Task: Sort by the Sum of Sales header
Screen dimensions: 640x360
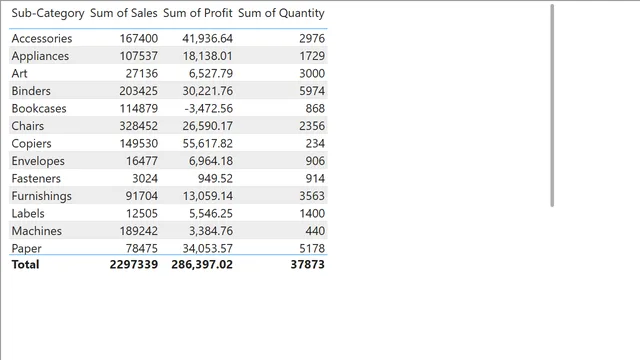Action: [124, 13]
